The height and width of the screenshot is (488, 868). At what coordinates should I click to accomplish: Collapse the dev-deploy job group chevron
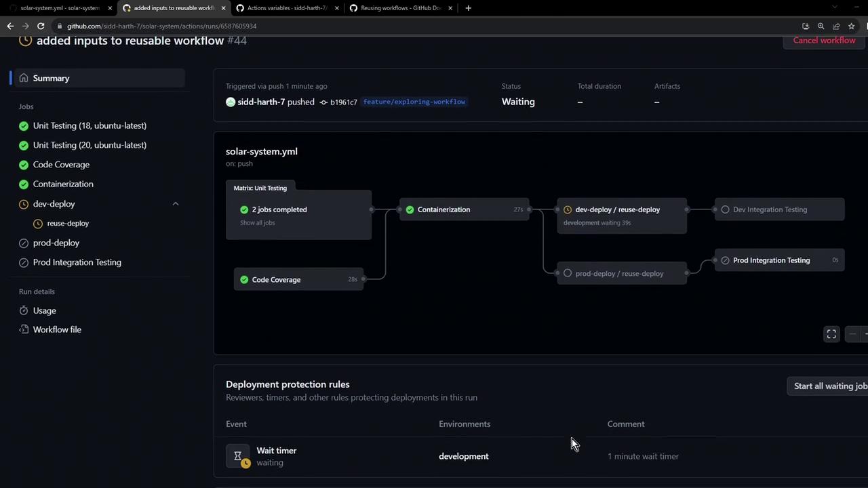pyautogui.click(x=176, y=204)
